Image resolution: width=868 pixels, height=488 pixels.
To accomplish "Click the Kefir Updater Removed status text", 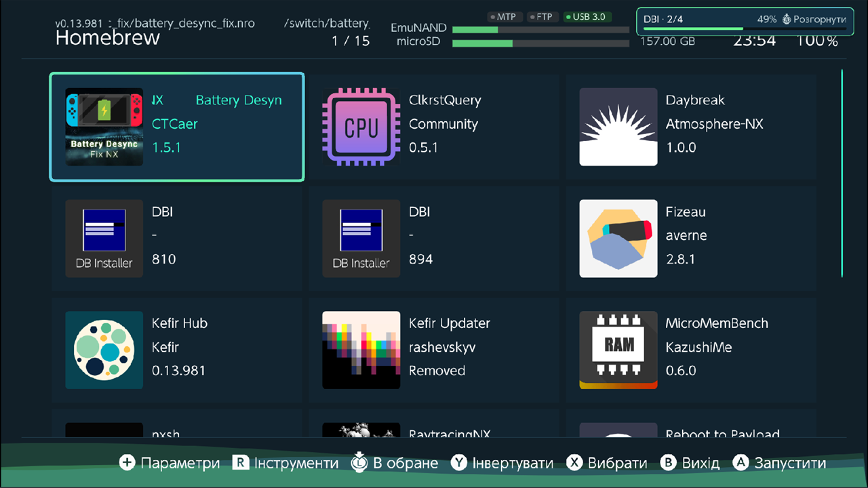I will point(437,371).
